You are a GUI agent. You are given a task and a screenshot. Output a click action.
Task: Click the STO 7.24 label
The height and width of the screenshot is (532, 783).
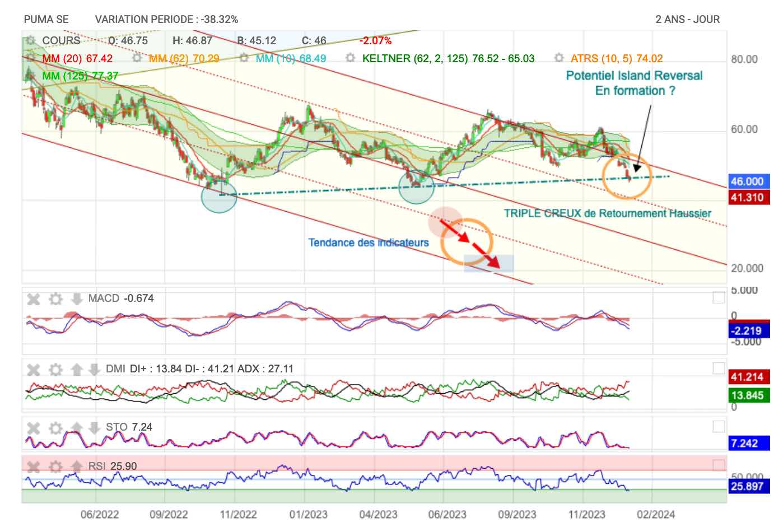(x=129, y=427)
